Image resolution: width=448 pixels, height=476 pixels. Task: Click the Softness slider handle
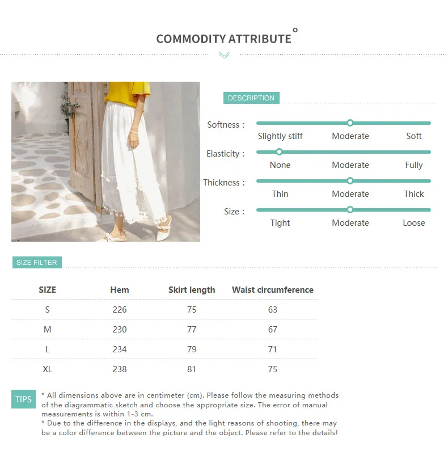[x=350, y=123]
